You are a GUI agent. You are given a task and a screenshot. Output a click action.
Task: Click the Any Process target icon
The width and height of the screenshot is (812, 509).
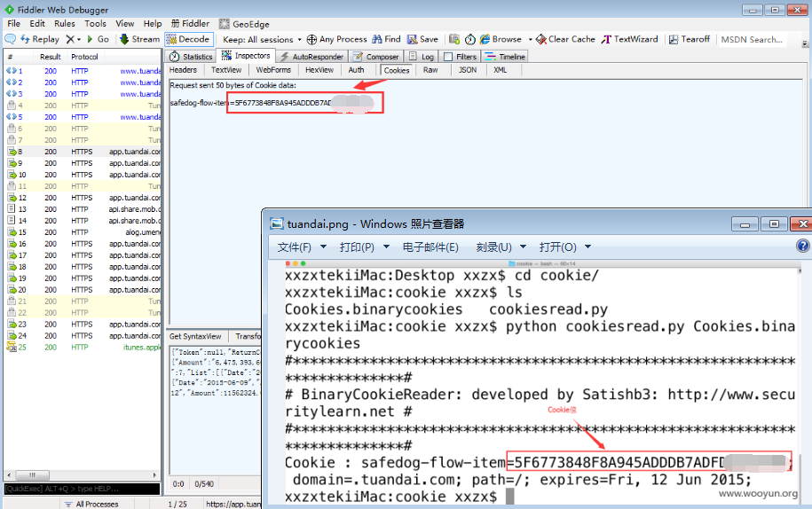pyautogui.click(x=311, y=39)
